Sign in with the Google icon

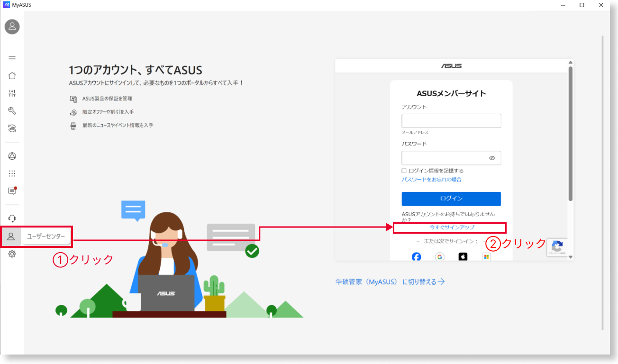pos(440,257)
